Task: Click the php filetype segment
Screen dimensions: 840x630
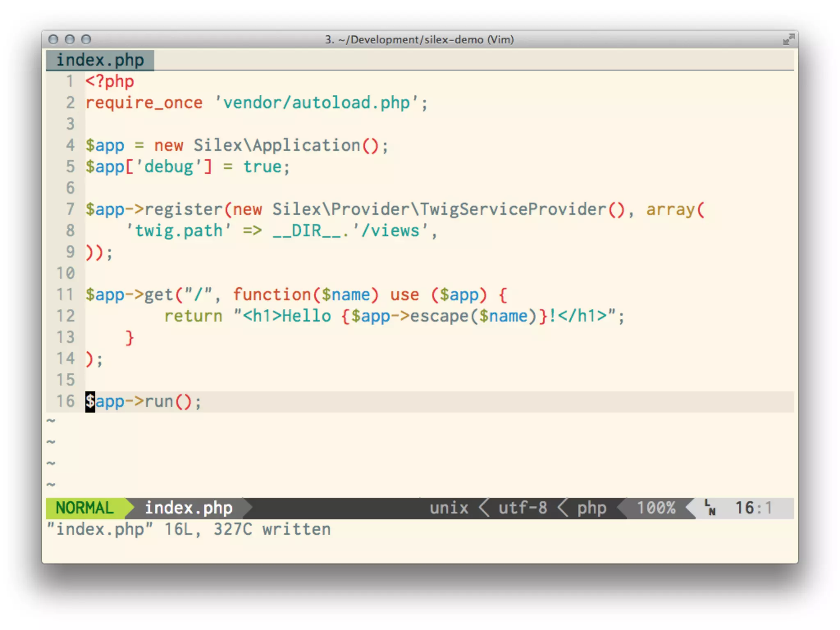Action: pyautogui.click(x=591, y=508)
